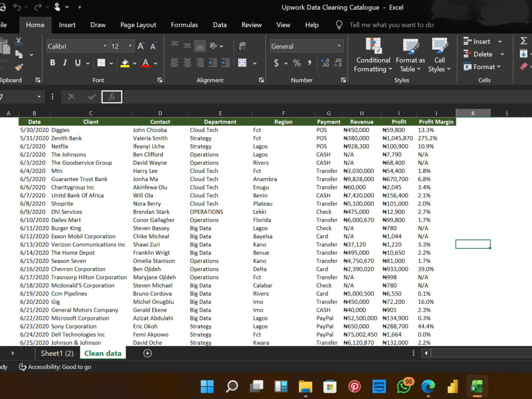Click Increase Decimal icon
Screen dimensions: 532x399
click(x=325, y=63)
